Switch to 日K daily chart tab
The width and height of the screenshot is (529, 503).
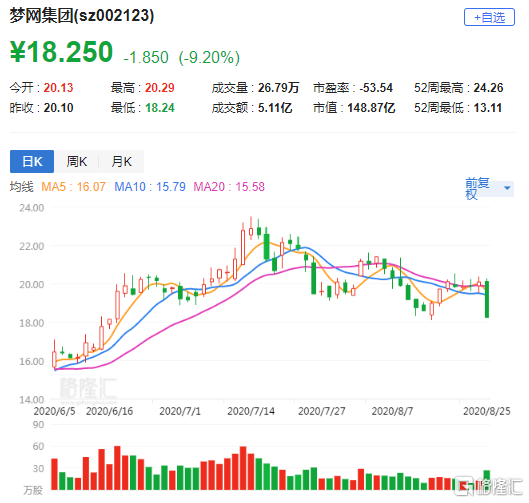click(x=32, y=162)
